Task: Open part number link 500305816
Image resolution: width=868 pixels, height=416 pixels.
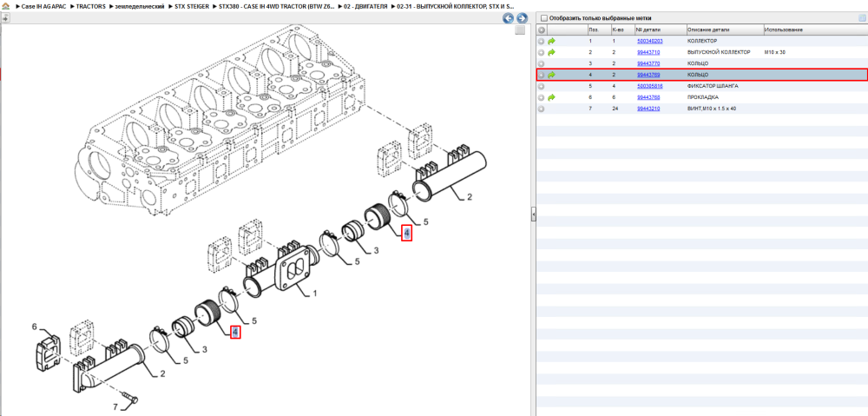Action: click(x=649, y=86)
